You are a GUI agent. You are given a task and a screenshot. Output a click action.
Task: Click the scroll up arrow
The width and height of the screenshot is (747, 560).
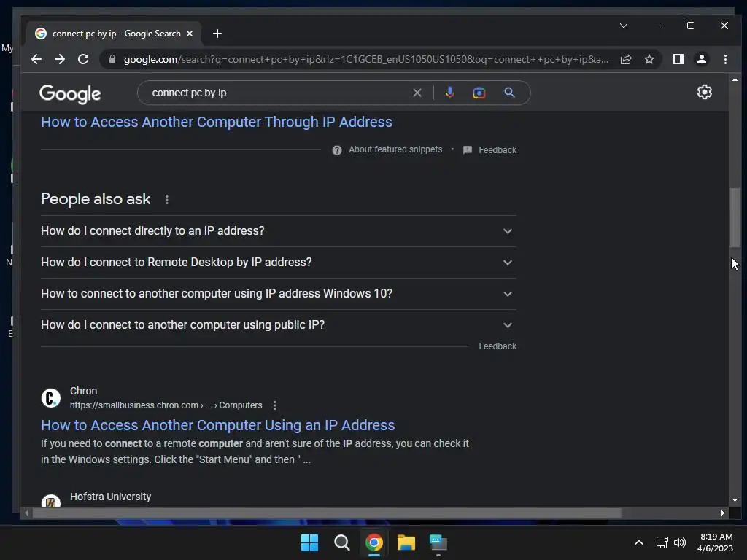point(735,79)
